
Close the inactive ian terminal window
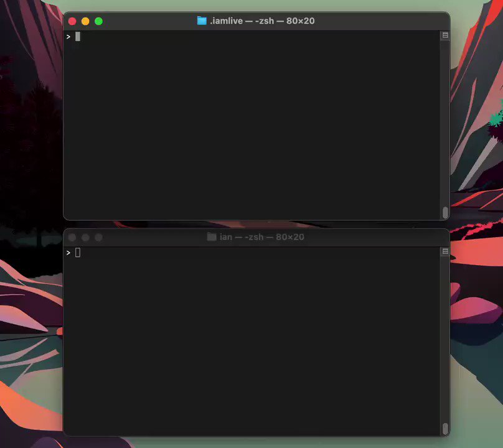click(x=72, y=237)
